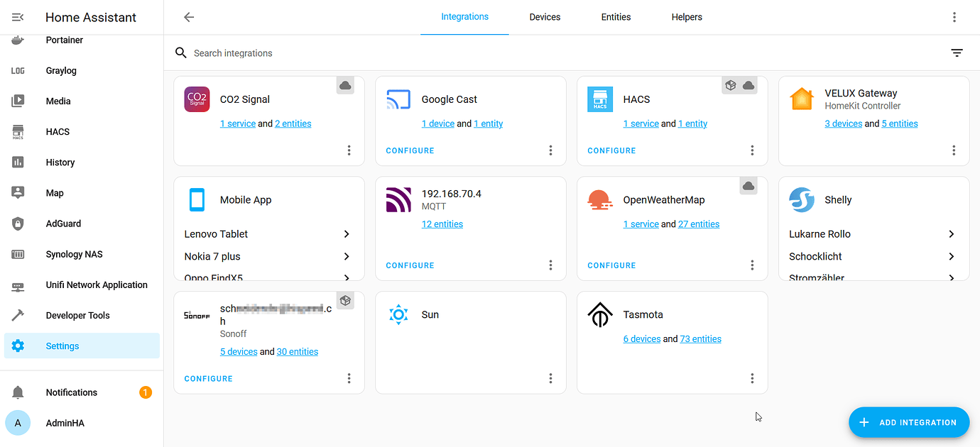
Task: Click the Shelly integration logo
Action: (802, 200)
